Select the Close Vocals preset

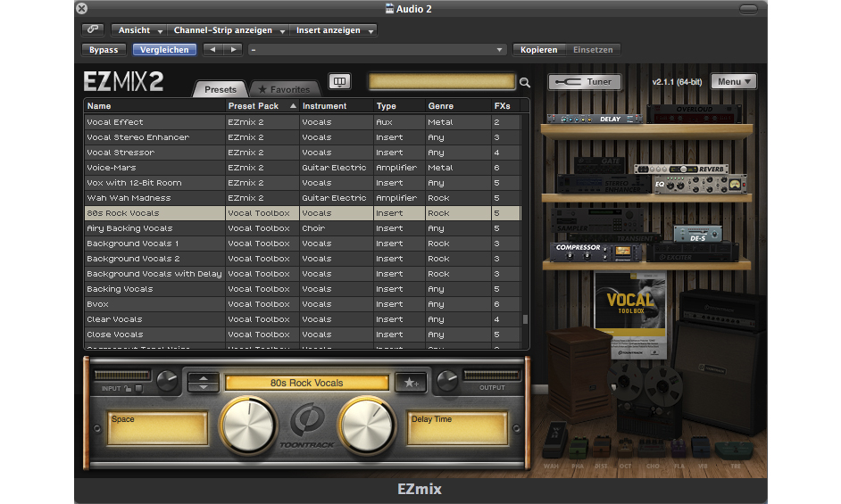(303, 335)
